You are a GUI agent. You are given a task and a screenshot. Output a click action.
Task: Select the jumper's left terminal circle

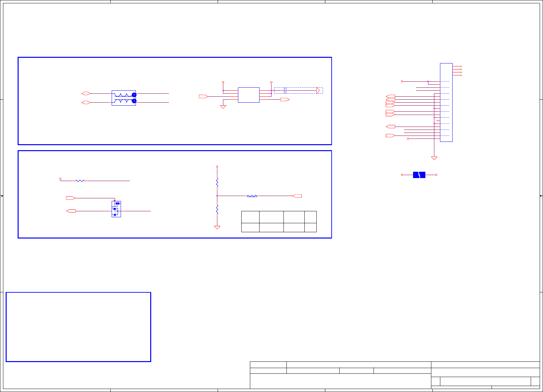click(x=402, y=175)
